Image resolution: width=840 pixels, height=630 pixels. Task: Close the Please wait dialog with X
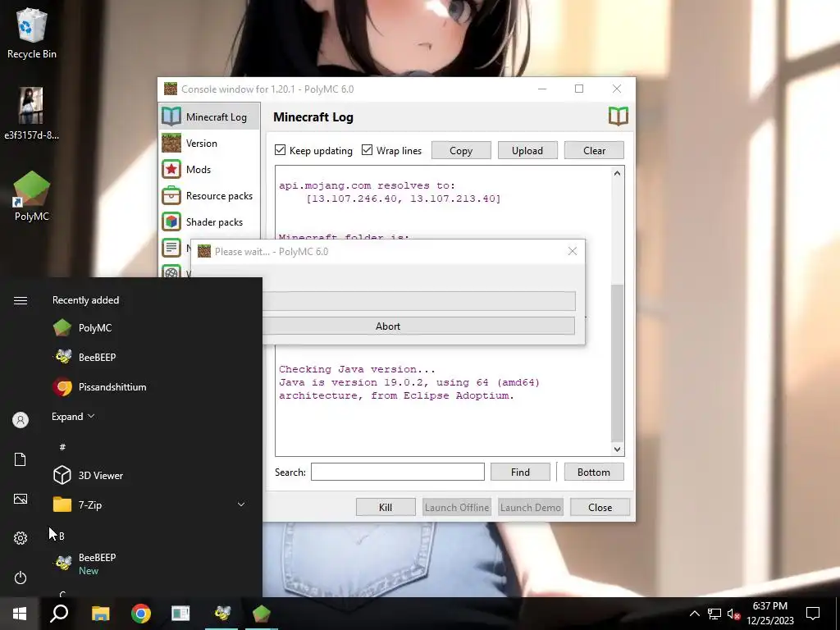[x=572, y=251]
